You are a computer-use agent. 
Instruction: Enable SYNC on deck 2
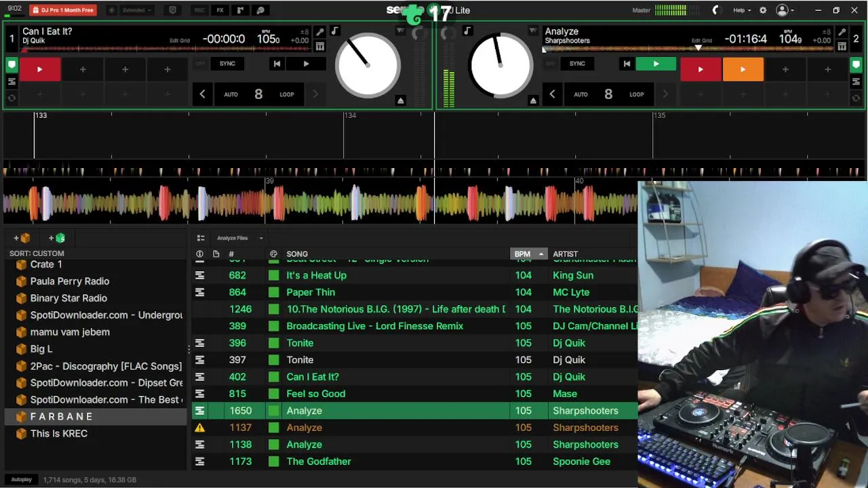click(577, 64)
